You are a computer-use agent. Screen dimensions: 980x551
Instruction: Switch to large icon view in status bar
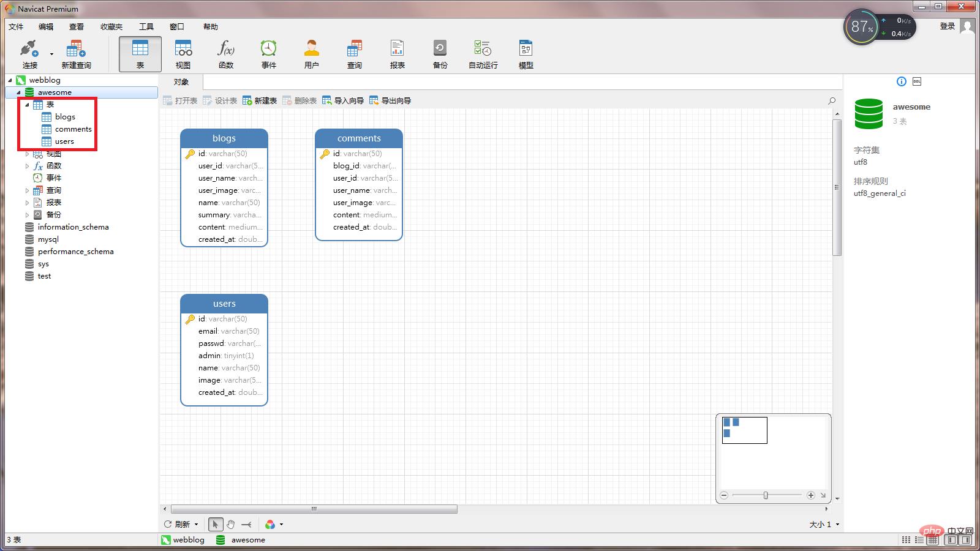tap(906, 540)
